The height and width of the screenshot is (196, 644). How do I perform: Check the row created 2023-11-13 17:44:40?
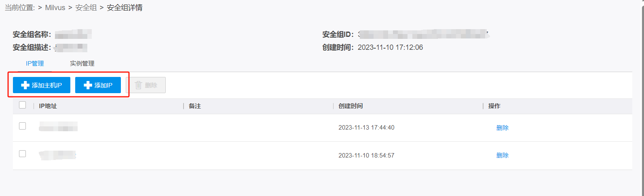click(x=23, y=126)
